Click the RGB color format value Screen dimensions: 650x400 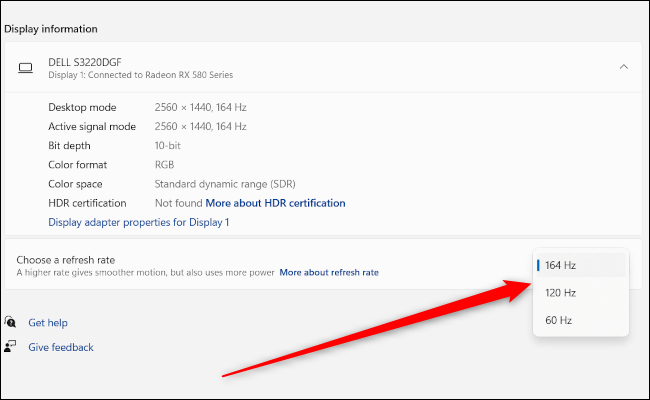click(x=165, y=164)
